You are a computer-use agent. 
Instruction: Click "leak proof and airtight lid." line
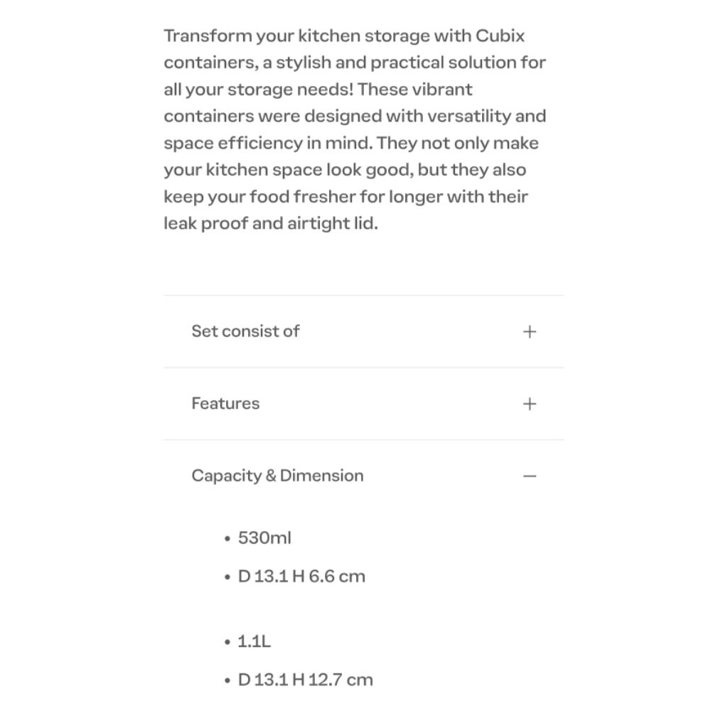click(x=270, y=224)
